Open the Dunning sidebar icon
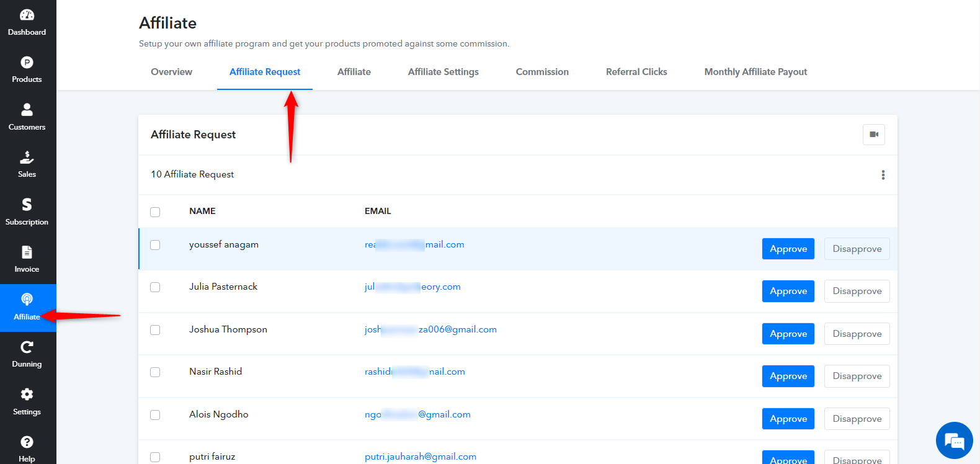This screenshot has width=980, height=464. (27, 347)
